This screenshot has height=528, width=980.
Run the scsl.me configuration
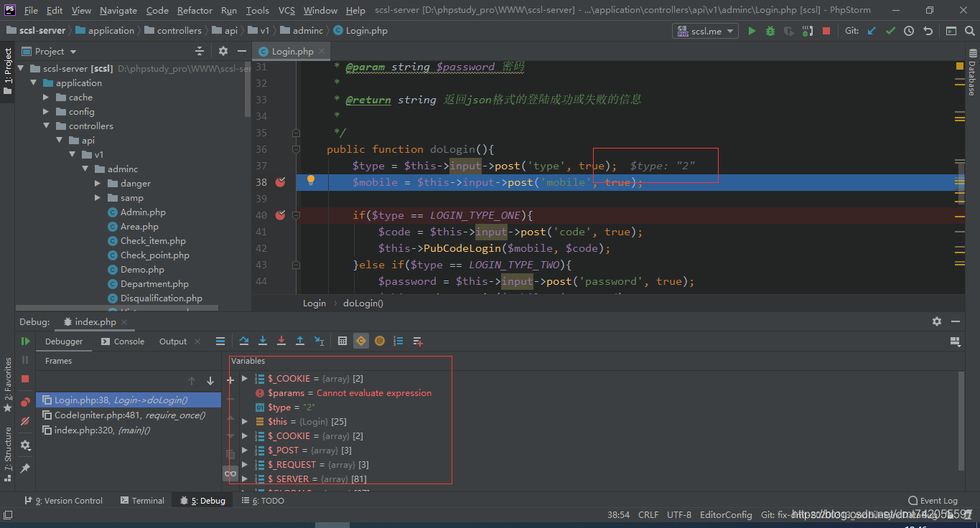(752, 31)
